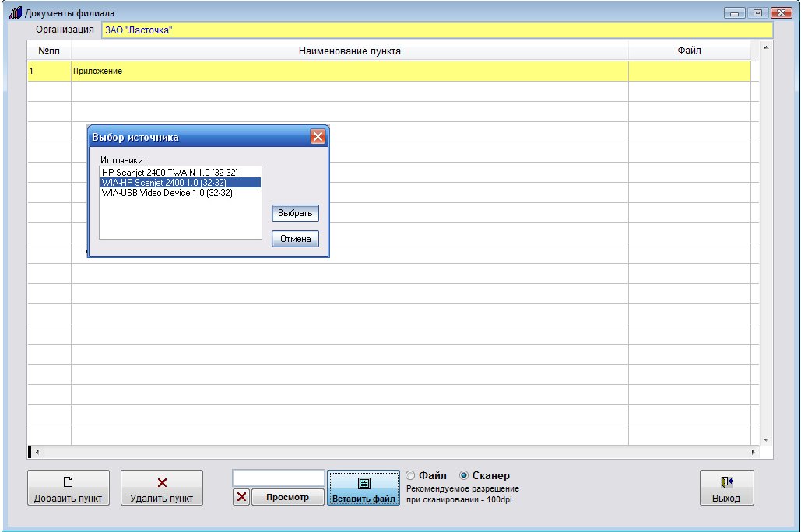This screenshot has width=801, height=532.
Task: Click the Добавить пункт button
Action: (69, 488)
